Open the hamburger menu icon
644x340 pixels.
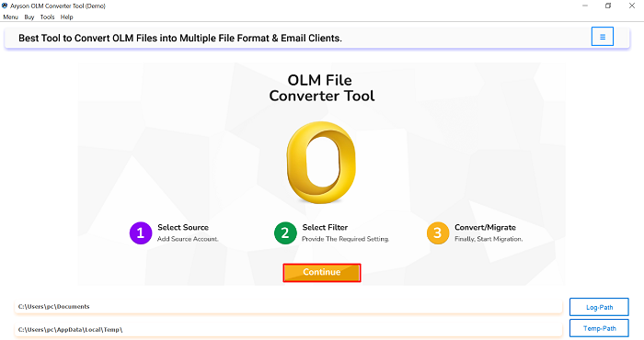602,37
